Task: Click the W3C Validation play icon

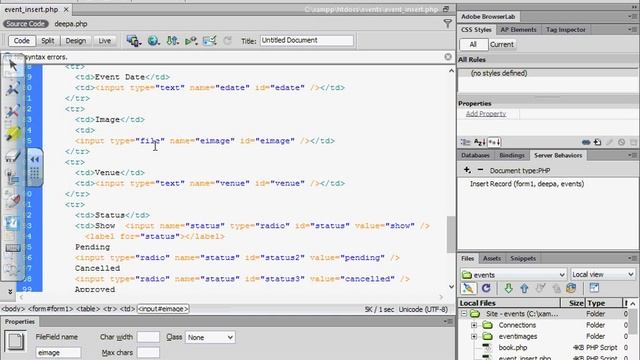Action: click(191, 40)
